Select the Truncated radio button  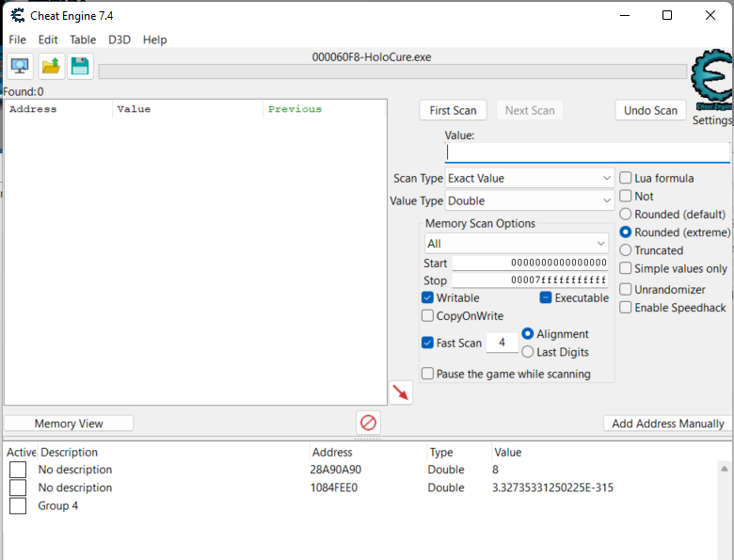pyautogui.click(x=626, y=250)
